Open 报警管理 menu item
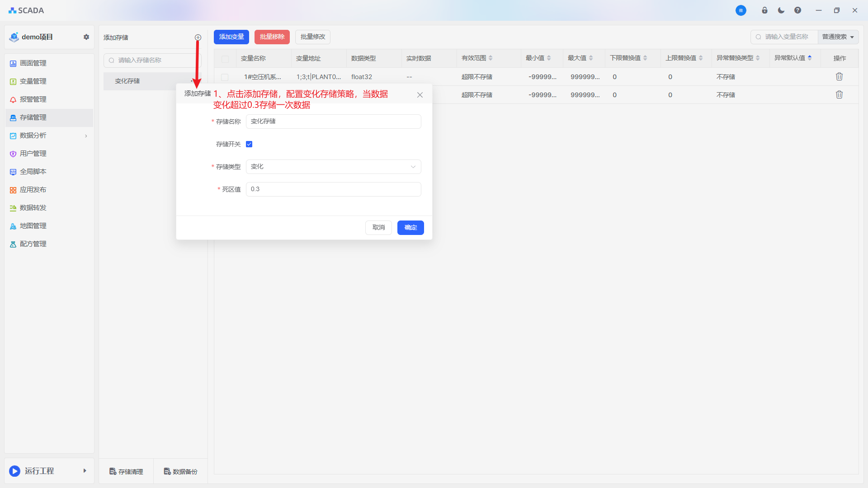The width and height of the screenshot is (868, 488). click(x=33, y=99)
